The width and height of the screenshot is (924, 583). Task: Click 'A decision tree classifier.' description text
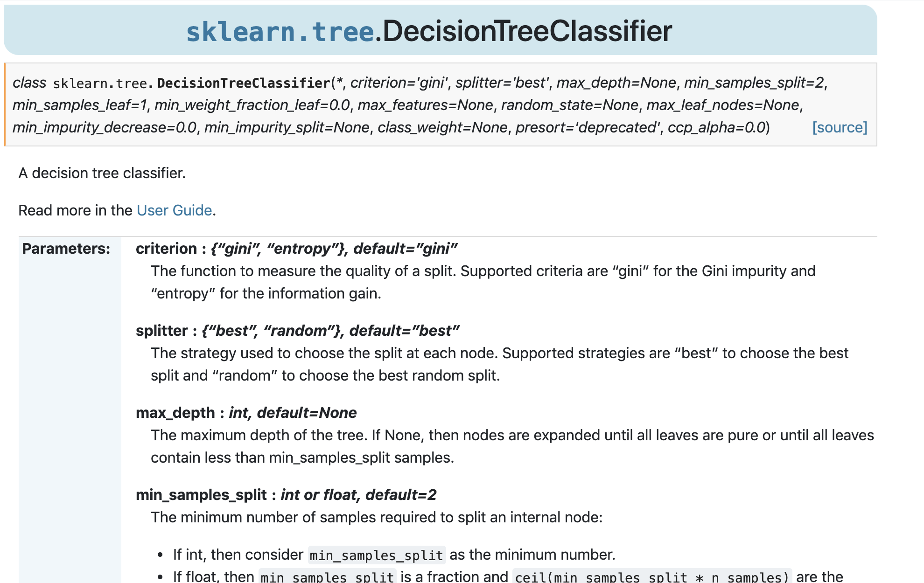pos(102,173)
